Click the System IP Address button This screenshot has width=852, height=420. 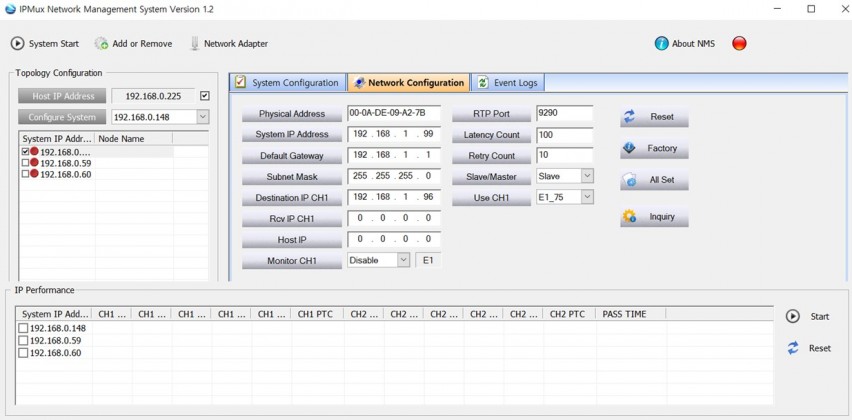click(292, 135)
